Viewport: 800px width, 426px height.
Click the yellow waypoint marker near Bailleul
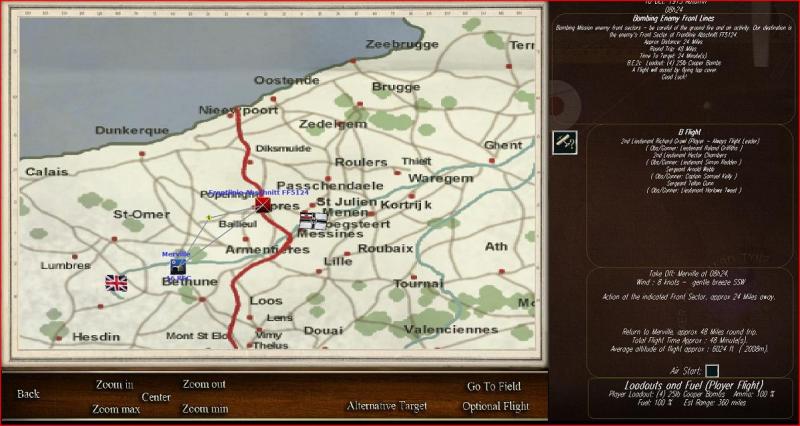[x=209, y=218]
